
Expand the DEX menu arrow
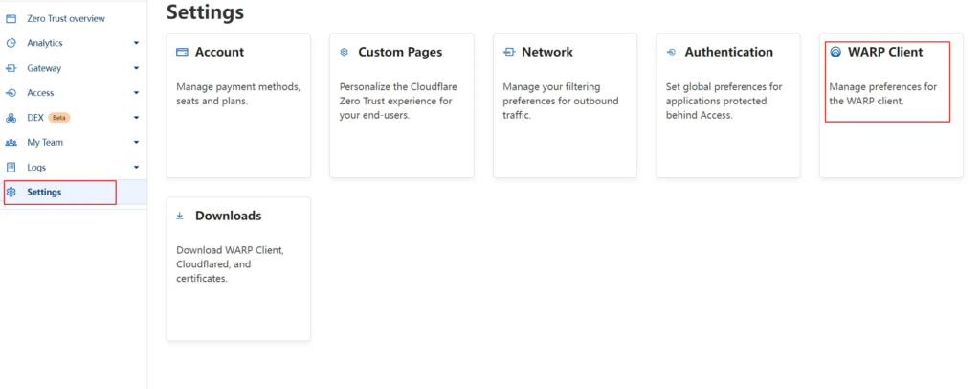[x=136, y=118]
